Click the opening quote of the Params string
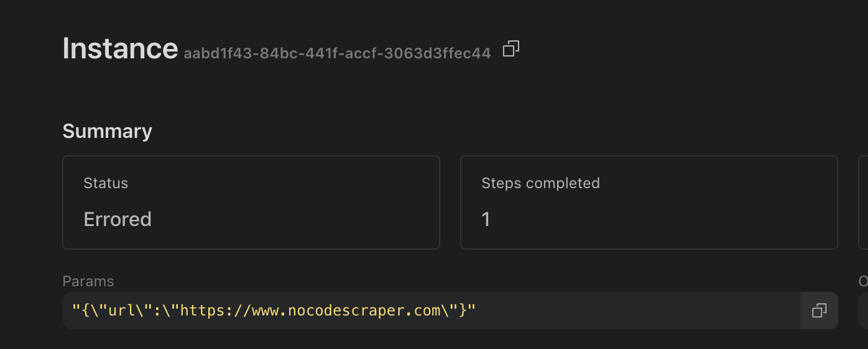Screen dimensions: 868x349 click(x=76, y=310)
